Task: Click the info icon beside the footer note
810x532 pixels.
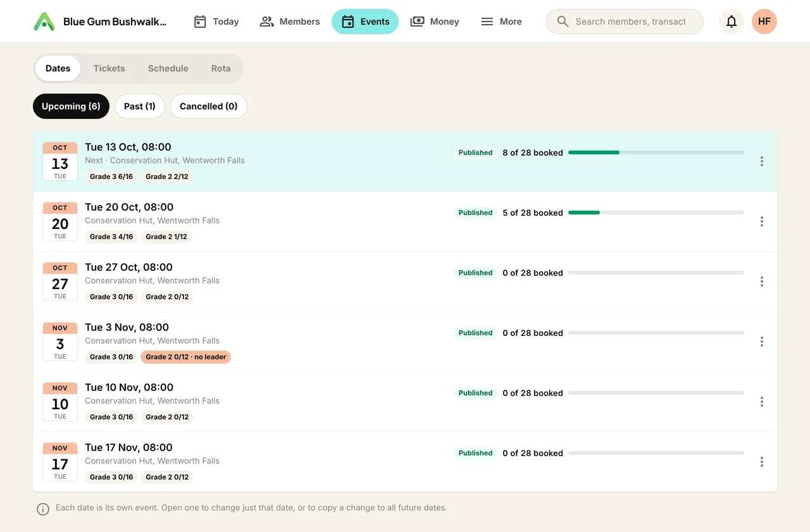Action: tap(43, 509)
